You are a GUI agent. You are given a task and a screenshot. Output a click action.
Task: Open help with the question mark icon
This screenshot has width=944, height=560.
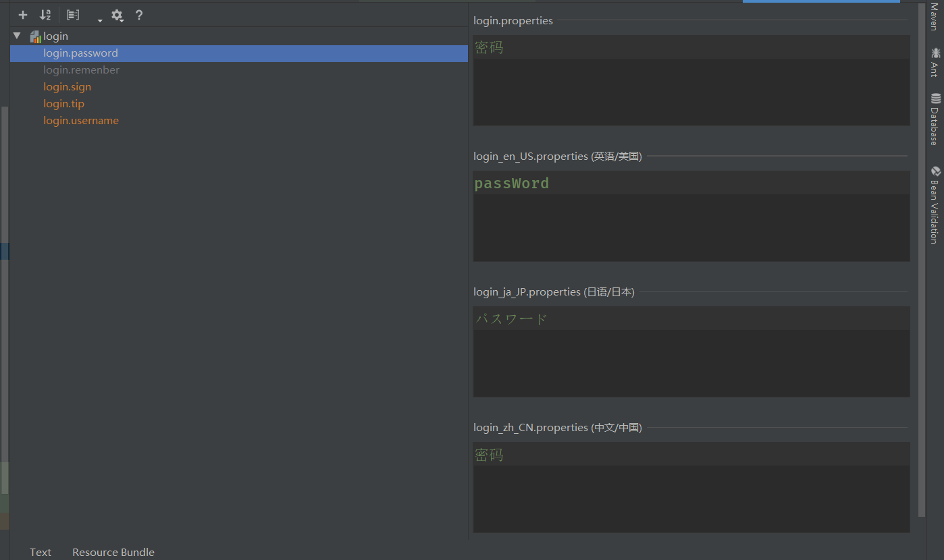tap(139, 15)
